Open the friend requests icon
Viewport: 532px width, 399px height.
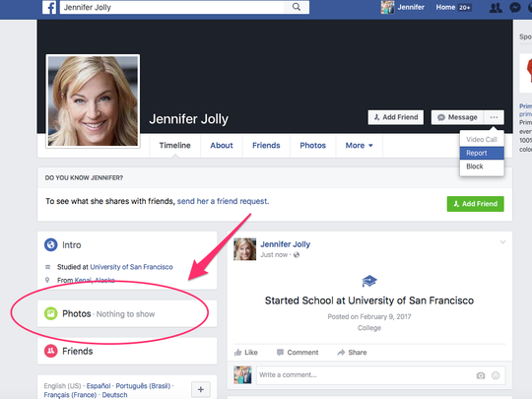(x=496, y=8)
